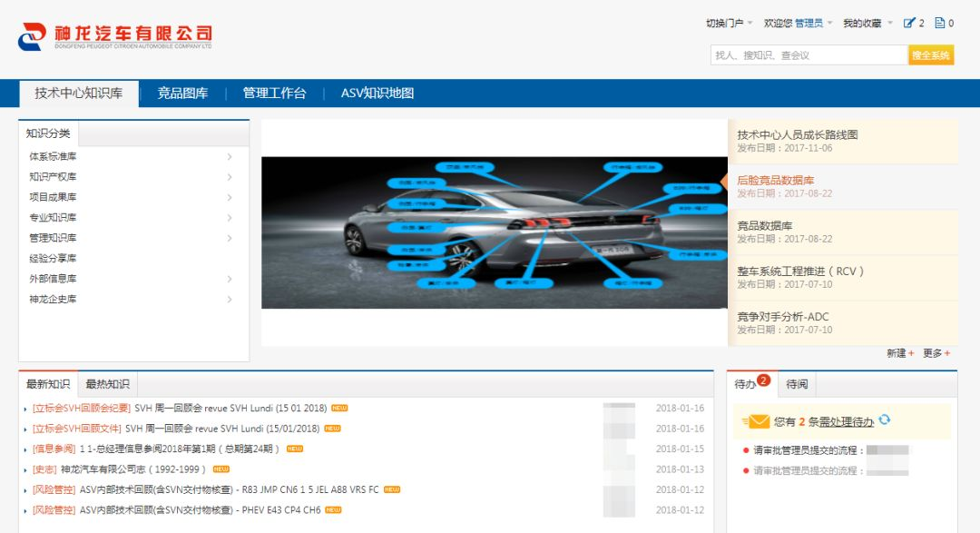Expand the 神龙企史库 category arrow
Image resolution: width=980 pixels, height=533 pixels.
pyautogui.click(x=230, y=299)
